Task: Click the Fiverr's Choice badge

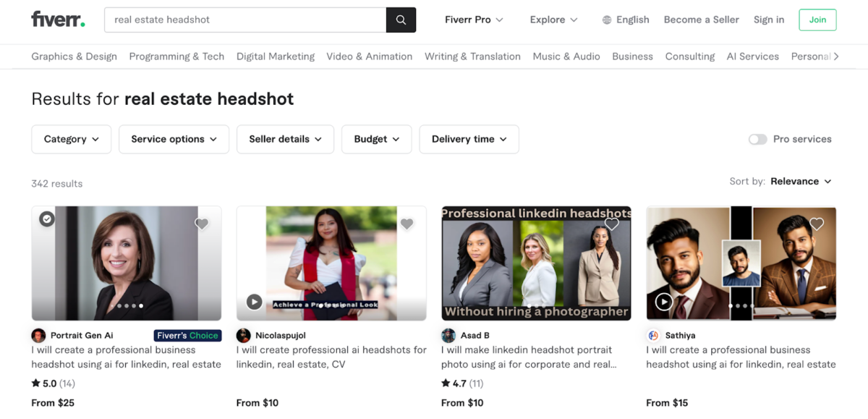Action: pos(187,336)
